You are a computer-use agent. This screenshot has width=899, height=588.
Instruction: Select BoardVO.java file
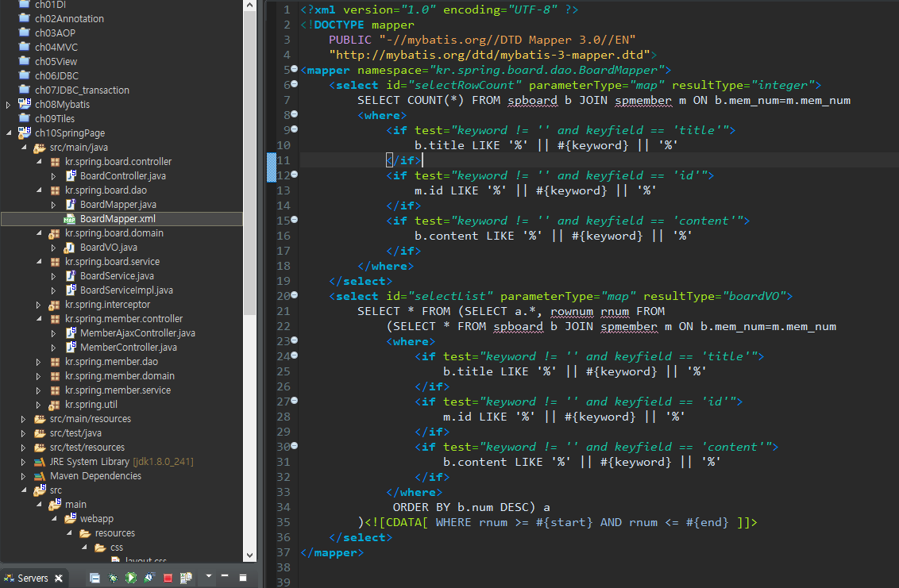click(108, 248)
